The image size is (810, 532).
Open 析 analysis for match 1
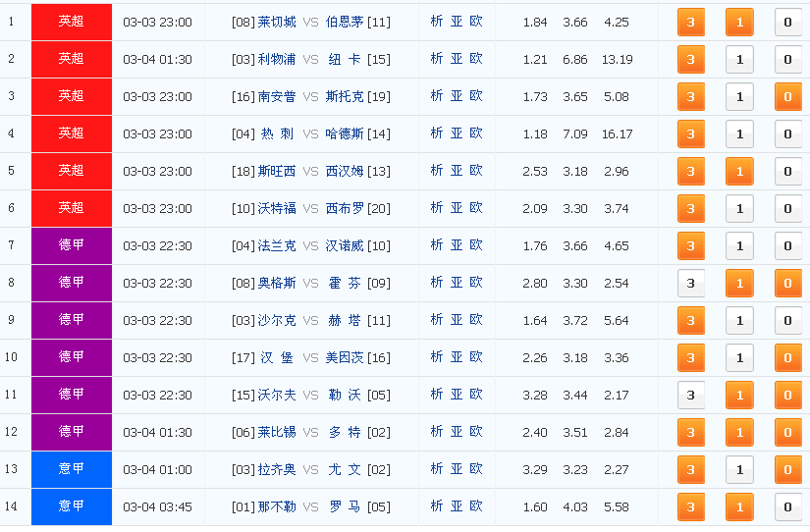(x=437, y=22)
